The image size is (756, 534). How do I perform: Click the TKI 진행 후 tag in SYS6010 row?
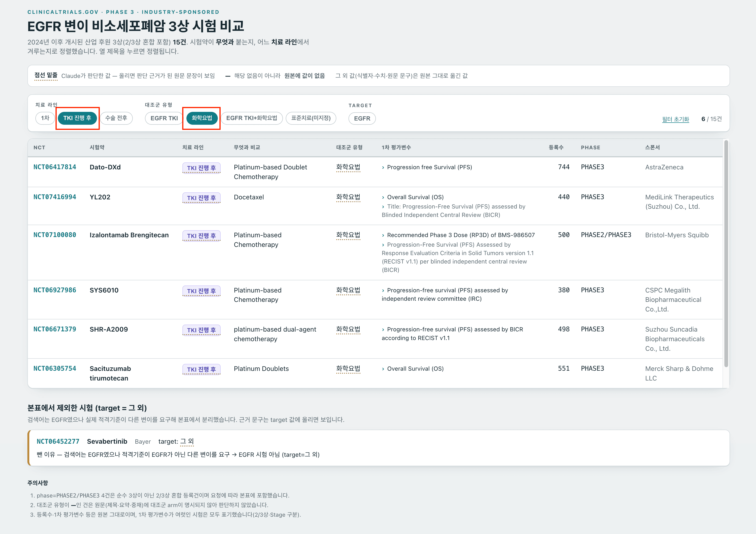click(x=201, y=291)
